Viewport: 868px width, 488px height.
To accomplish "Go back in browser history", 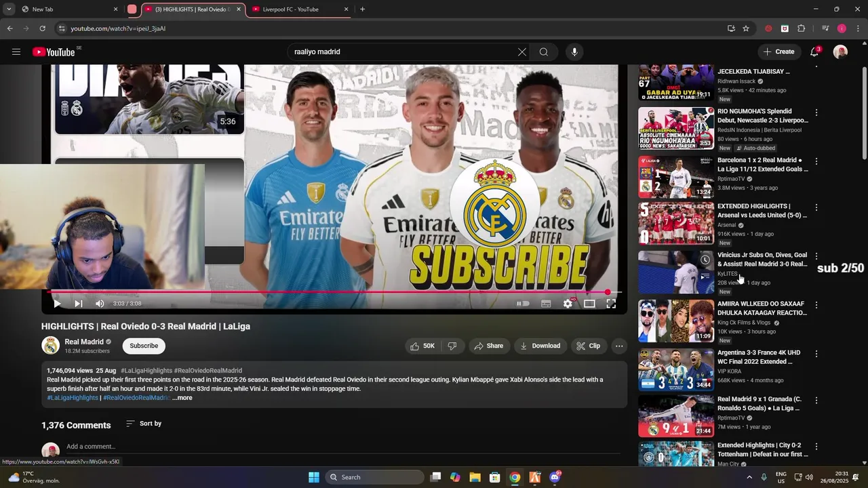I will click(9, 28).
